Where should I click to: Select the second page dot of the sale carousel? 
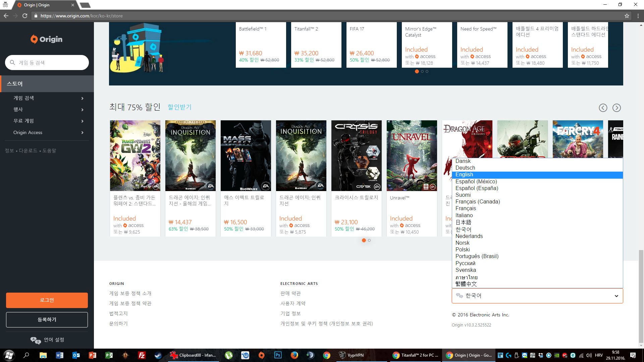(369, 240)
